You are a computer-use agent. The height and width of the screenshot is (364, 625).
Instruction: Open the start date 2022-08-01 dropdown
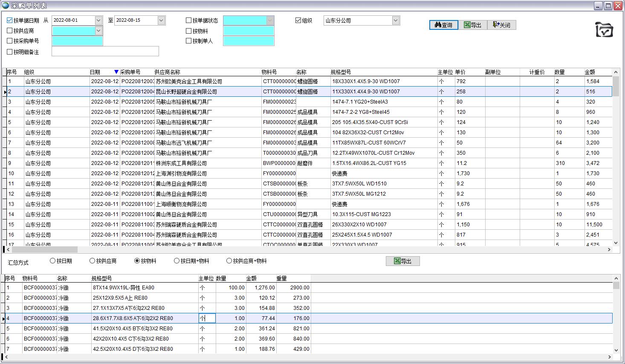point(98,20)
